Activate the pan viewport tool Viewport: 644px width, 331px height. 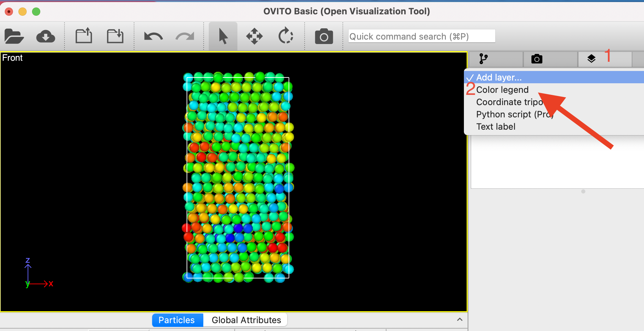click(254, 36)
